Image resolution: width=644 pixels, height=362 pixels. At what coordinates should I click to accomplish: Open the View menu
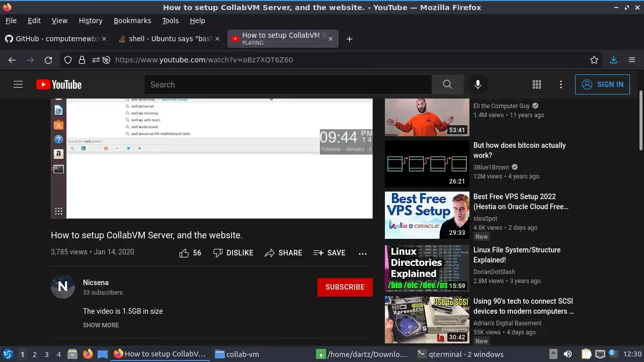click(x=59, y=21)
